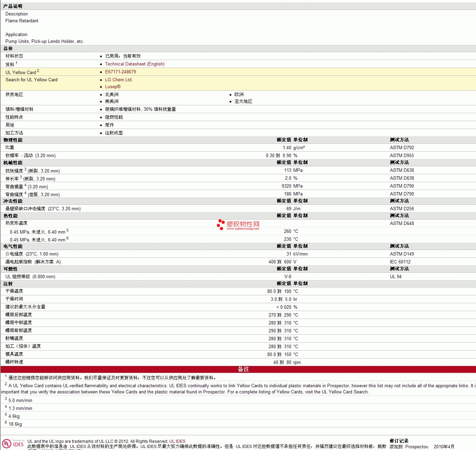
Task: Click the ASTM D149 test method
Action: pyautogui.click(x=402, y=254)
